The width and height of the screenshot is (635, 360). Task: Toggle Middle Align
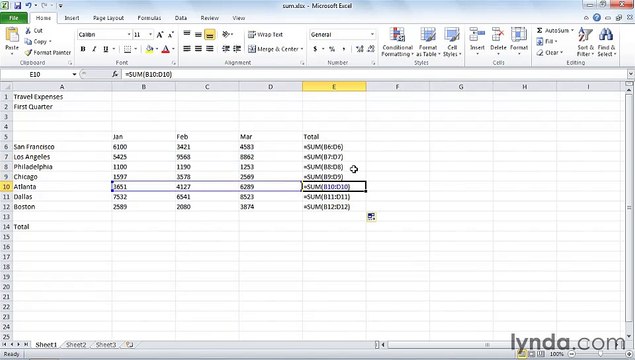(198, 34)
